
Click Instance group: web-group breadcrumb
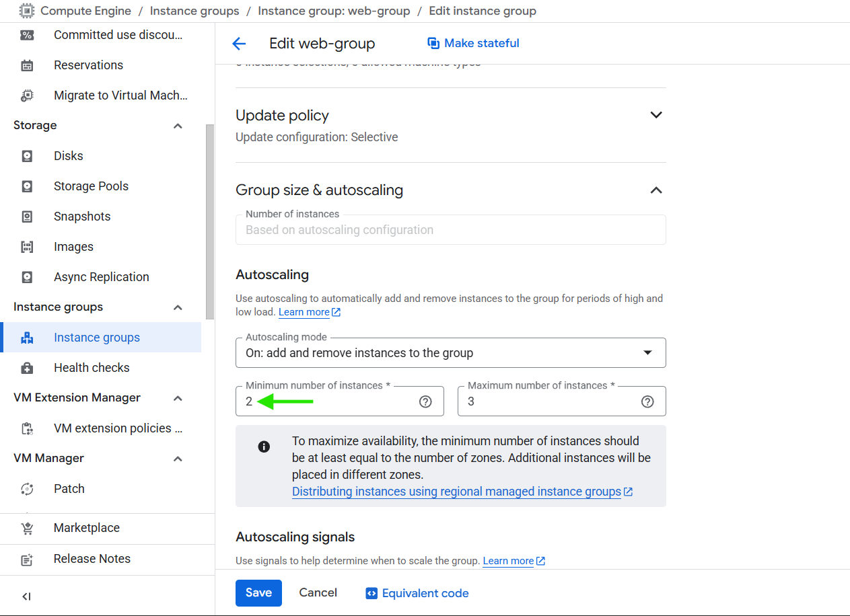(x=334, y=11)
